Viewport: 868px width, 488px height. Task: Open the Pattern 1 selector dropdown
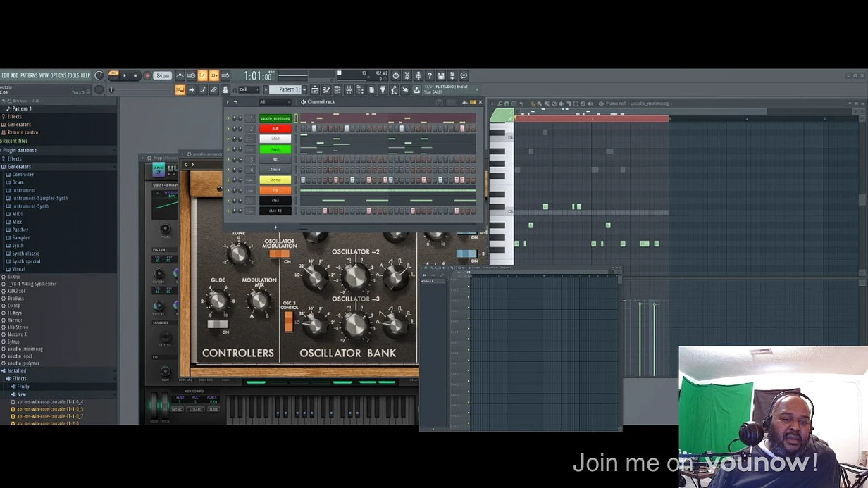[290, 89]
